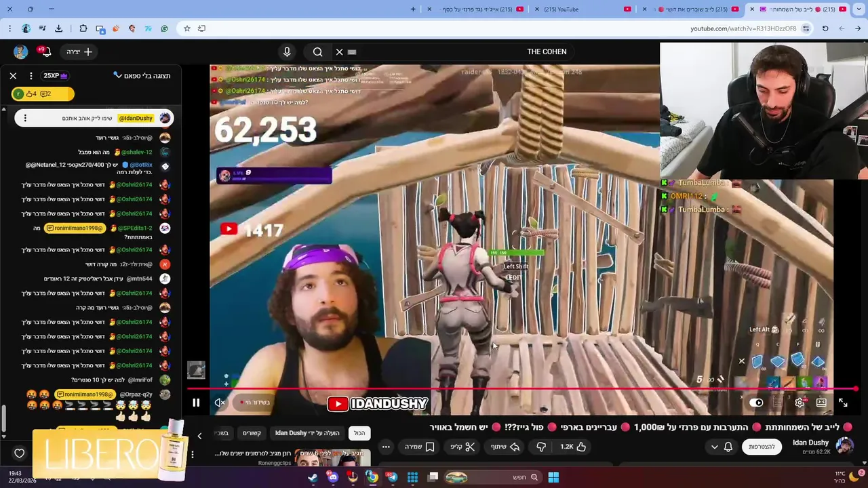The height and width of the screenshot is (488, 868).
Task: Open YouTube notifications bell with 9+ badge
Action: coord(45,52)
